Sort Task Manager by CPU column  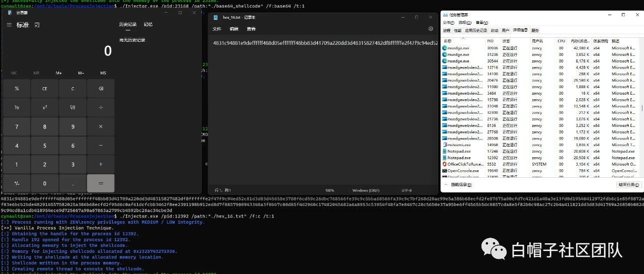[561, 41]
